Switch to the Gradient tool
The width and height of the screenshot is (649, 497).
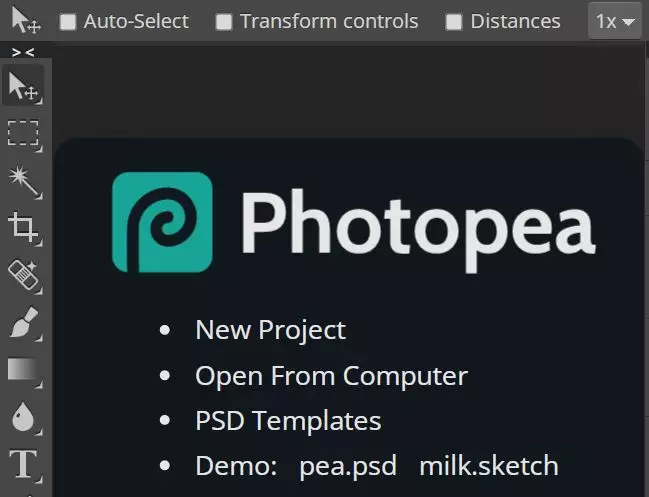coord(23,370)
